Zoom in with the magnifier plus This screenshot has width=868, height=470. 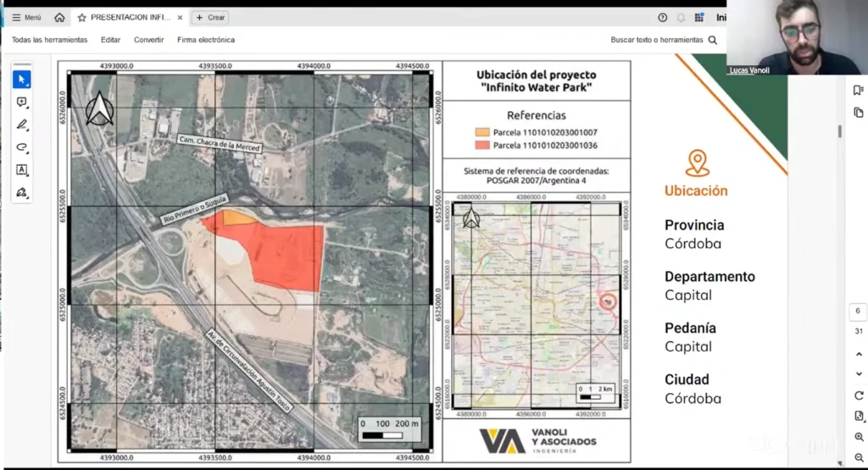(859, 437)
